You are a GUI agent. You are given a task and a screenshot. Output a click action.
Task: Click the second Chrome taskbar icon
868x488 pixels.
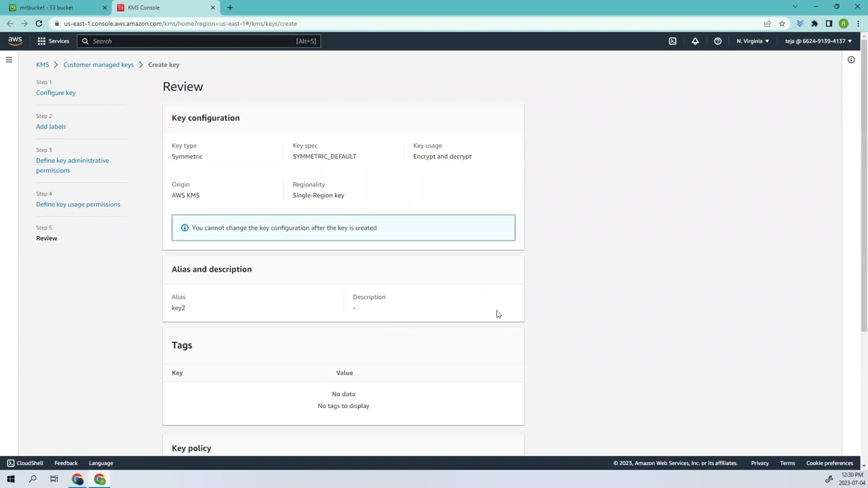[x=100, y=479]
